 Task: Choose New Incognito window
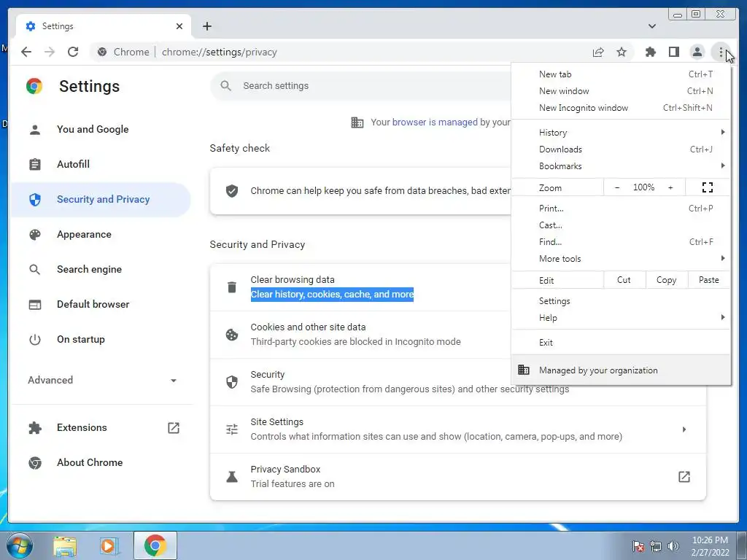pos(621,108)
